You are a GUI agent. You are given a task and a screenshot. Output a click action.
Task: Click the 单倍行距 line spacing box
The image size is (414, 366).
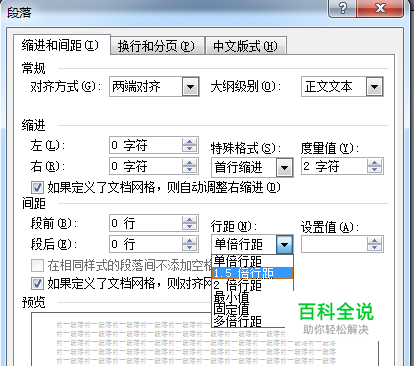coord(252,245)
